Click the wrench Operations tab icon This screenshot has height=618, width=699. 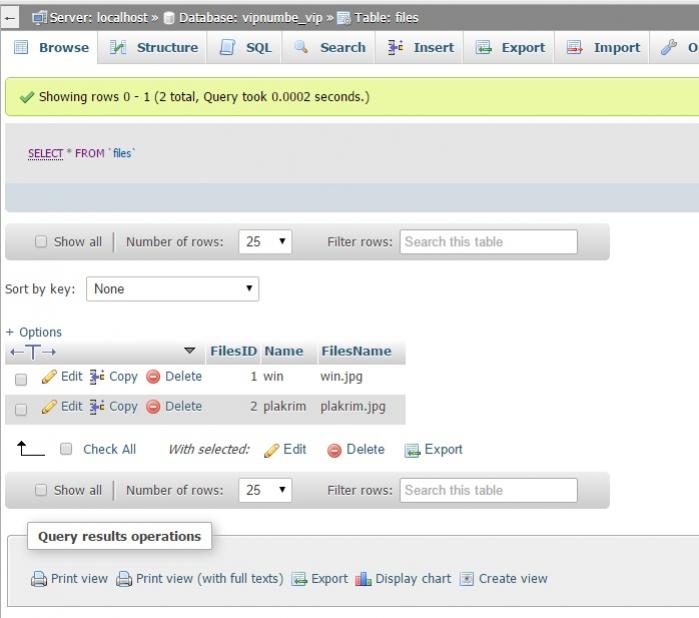click(669, 47)
